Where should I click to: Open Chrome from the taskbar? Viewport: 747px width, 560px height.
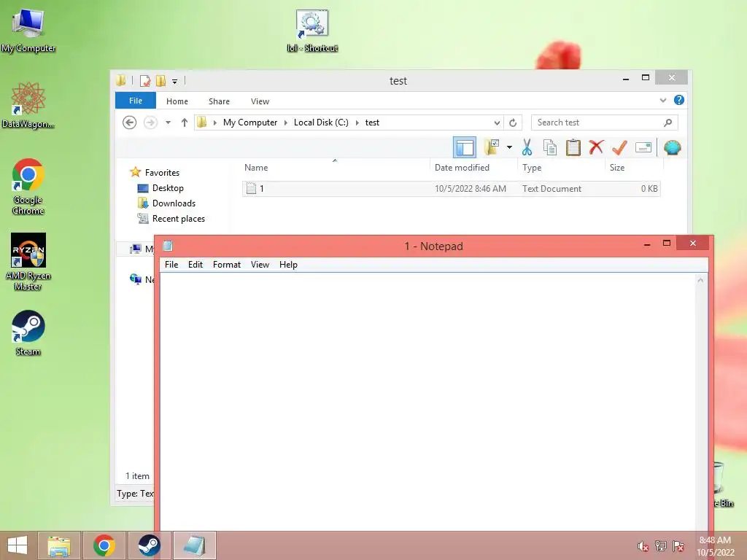click(x=104, y=545)
